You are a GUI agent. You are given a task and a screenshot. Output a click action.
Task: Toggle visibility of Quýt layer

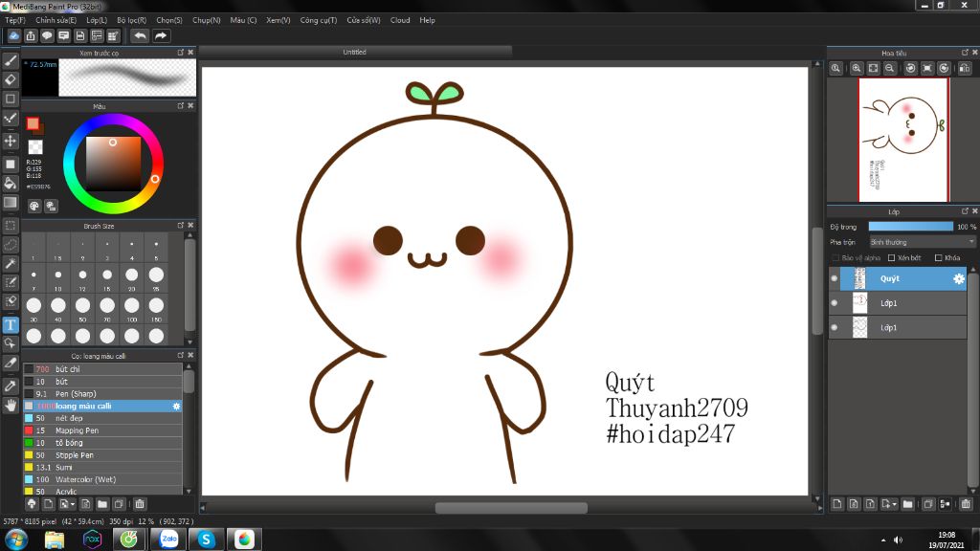pyautogui.click(x=835, y=278)
